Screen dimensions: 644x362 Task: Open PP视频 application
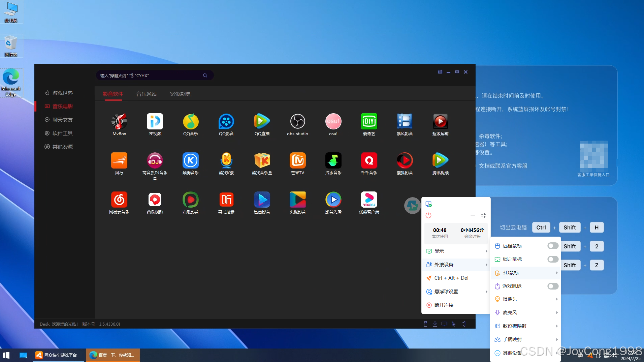point(155,124)
